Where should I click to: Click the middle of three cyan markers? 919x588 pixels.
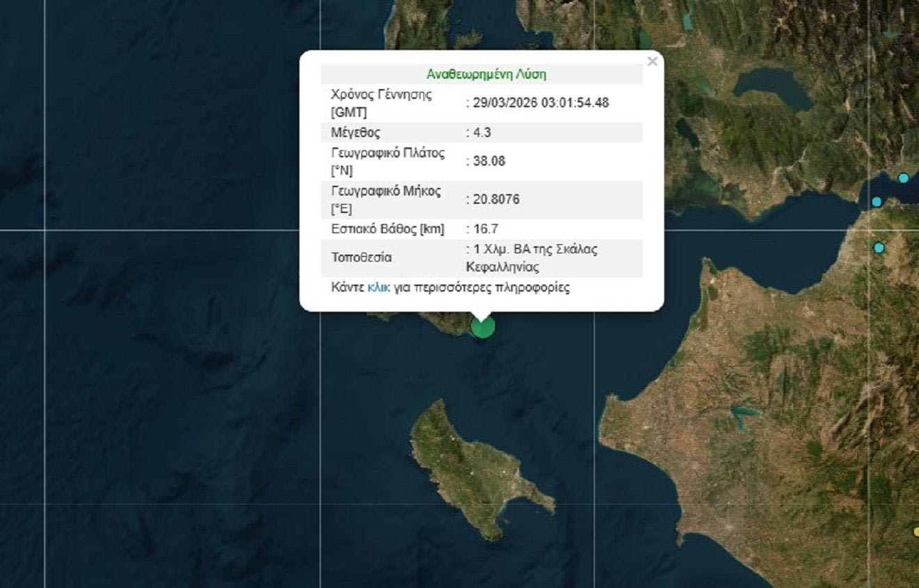point(877,202)
